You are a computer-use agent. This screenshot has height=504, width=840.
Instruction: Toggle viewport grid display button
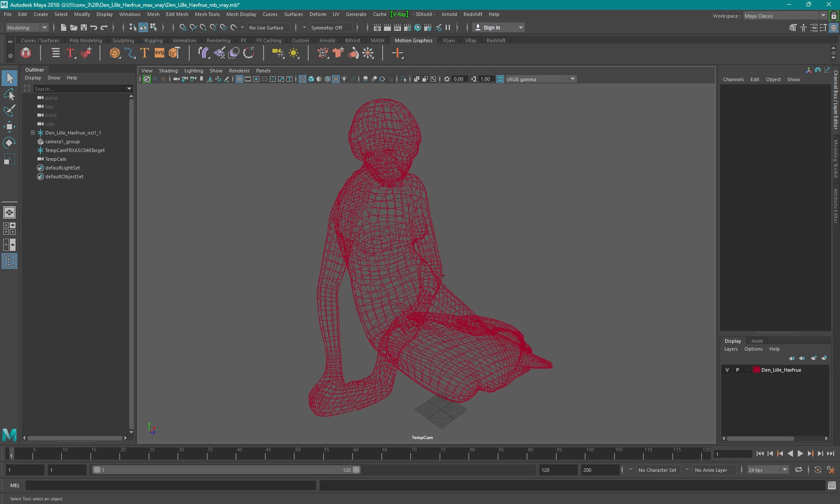tap(239, 79)
